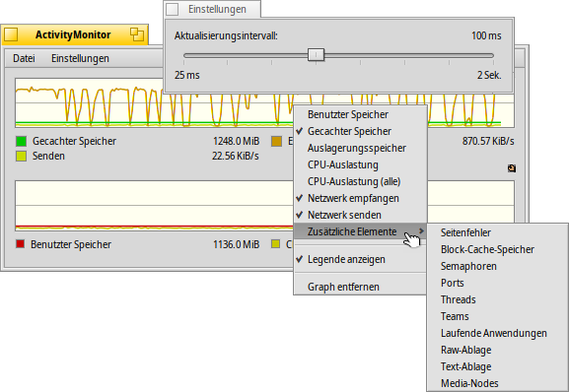Enable CPU-Auslastung (alle) entry

[x=360, y=181]
